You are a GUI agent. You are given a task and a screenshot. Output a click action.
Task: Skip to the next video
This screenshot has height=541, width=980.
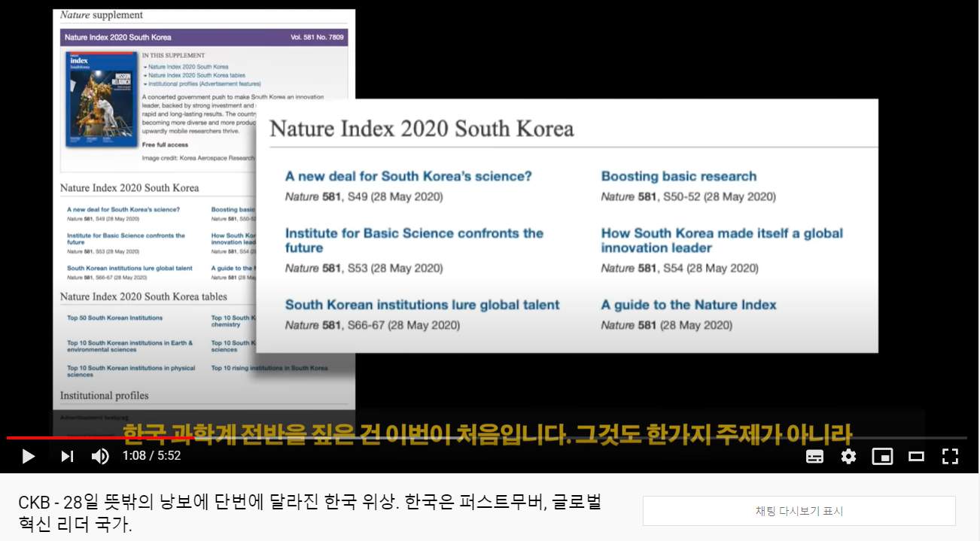click(x=67, y=456)
